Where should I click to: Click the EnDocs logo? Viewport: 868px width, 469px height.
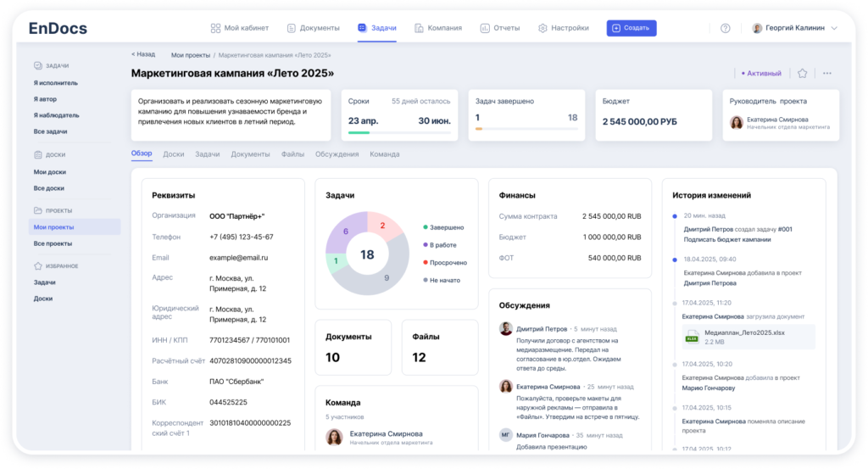tap(58, 28)
